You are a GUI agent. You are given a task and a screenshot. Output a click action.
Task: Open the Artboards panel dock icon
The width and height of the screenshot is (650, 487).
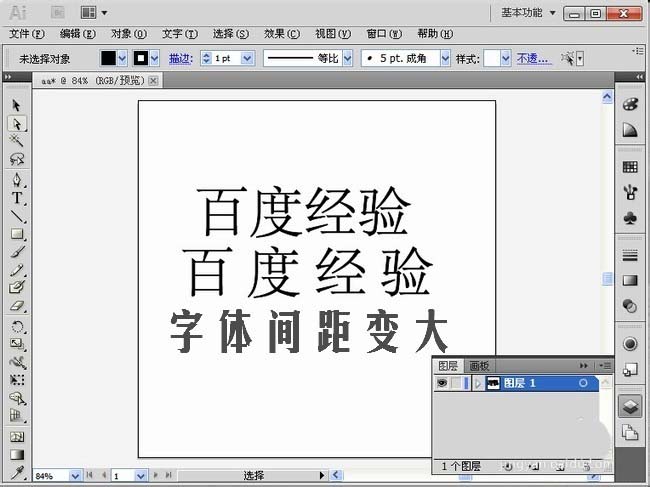point(630,433)
